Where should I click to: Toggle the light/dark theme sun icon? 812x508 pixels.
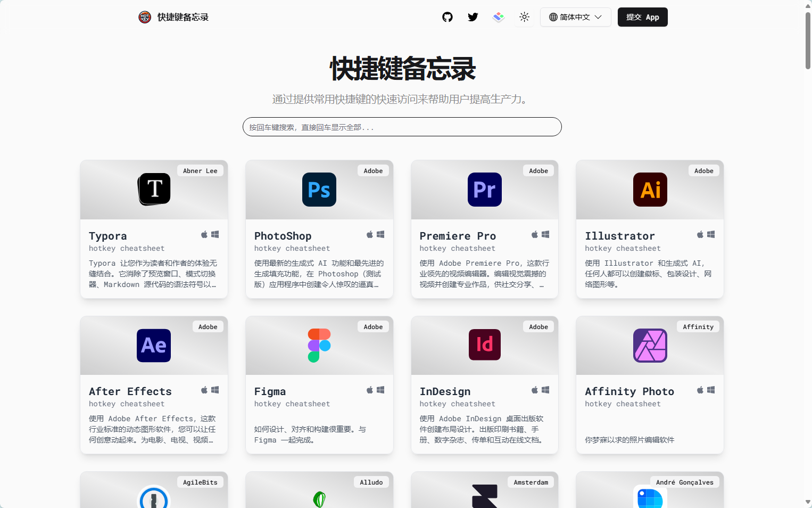[x=524, y=17]
